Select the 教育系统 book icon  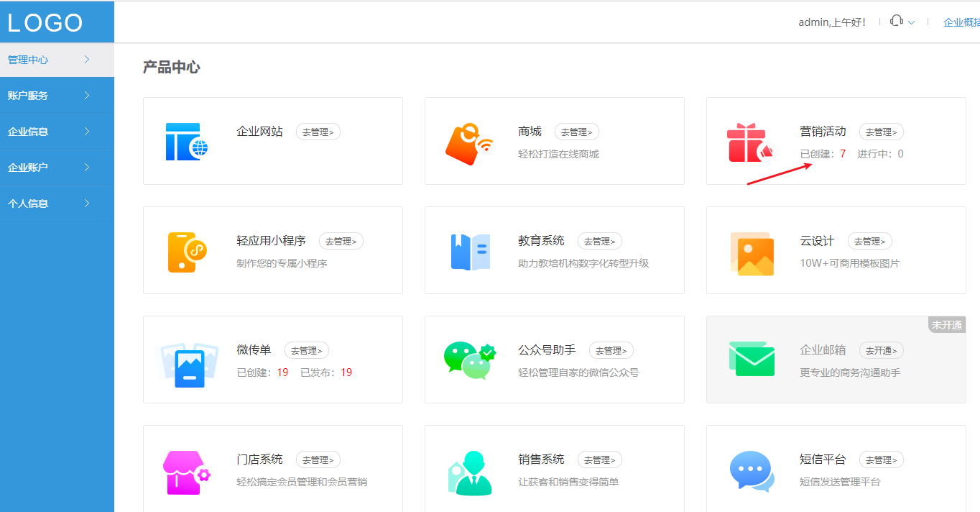coord(471,250)
